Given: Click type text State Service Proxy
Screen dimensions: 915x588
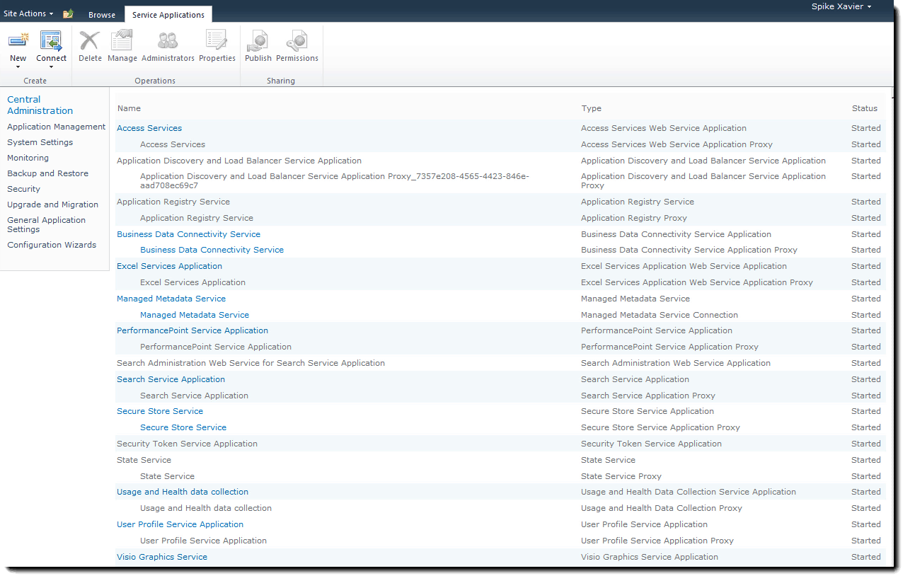Looking at the screenshot, I should [621, 476].
